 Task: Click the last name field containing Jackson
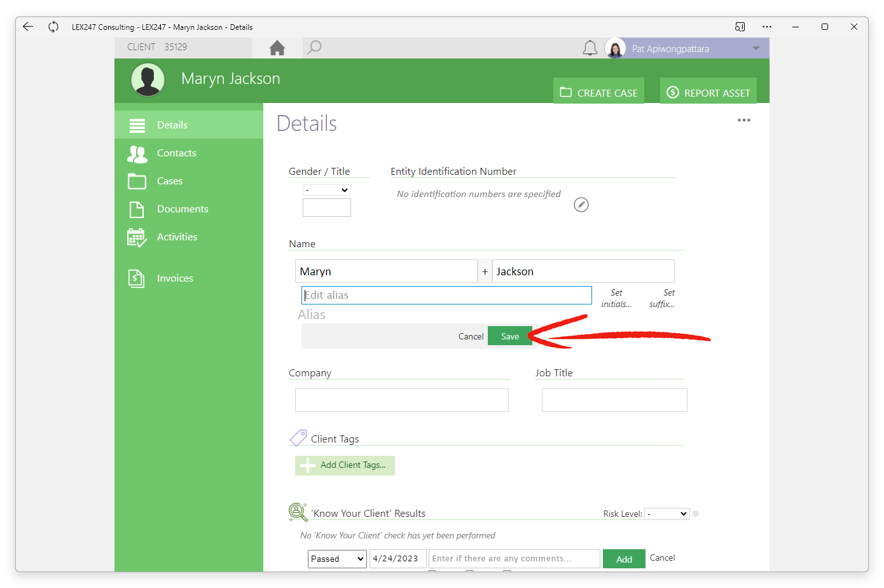point(583,271)
